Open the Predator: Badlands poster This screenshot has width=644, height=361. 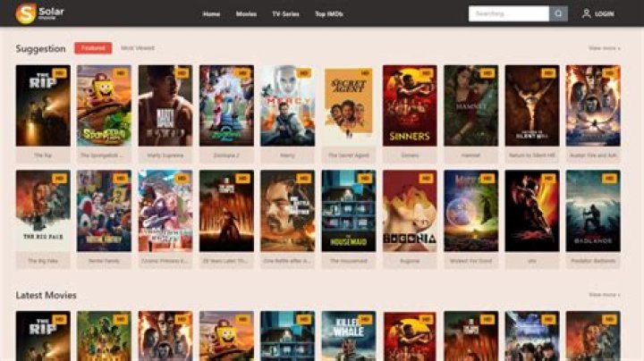(x=593, y=211)
